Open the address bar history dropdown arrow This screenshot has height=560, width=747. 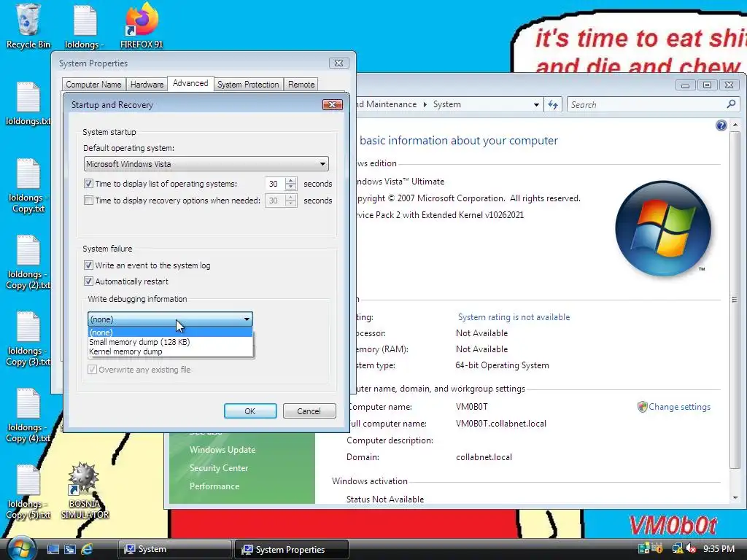536,105
